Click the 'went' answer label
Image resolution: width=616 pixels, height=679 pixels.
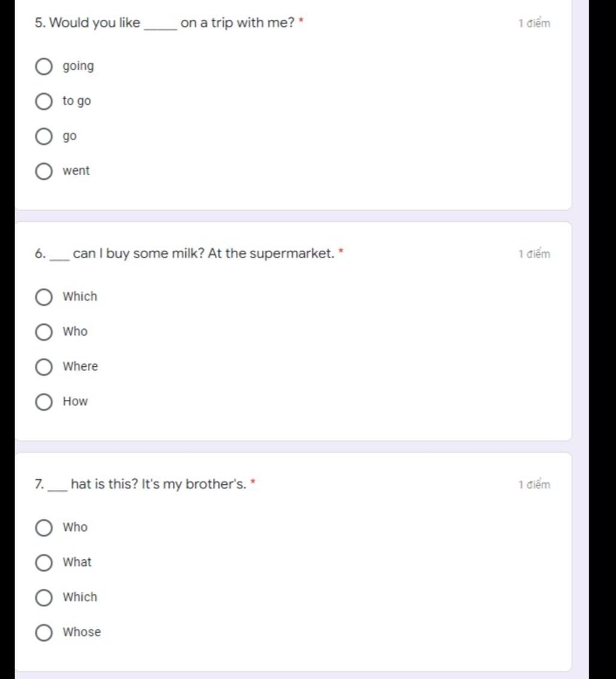point(76,171)
